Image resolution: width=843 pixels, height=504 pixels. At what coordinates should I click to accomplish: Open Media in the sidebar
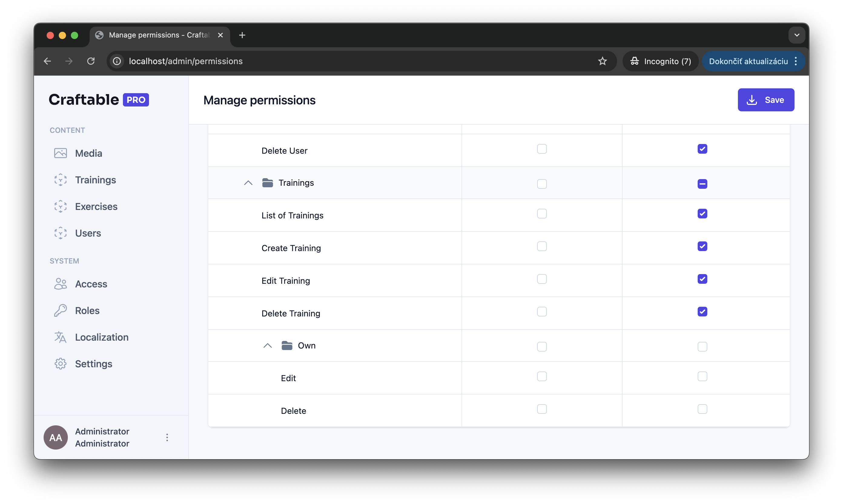tap(88, 153)
